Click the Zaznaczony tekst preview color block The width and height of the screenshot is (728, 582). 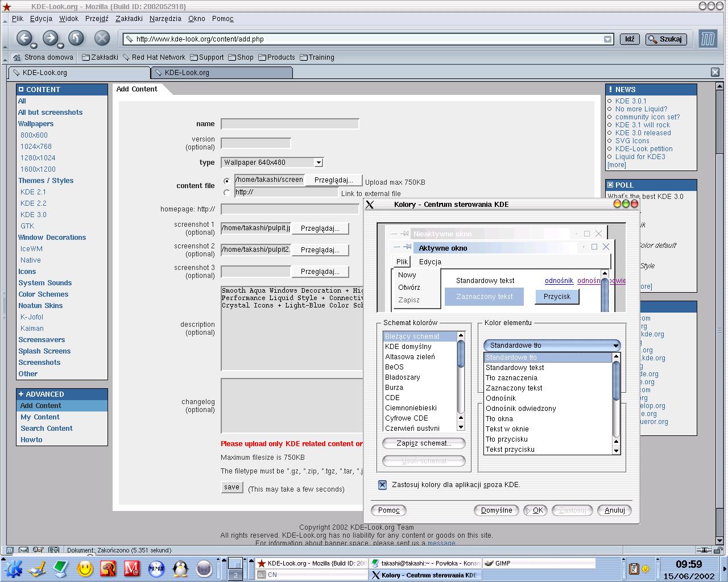[x=484, y=297]
